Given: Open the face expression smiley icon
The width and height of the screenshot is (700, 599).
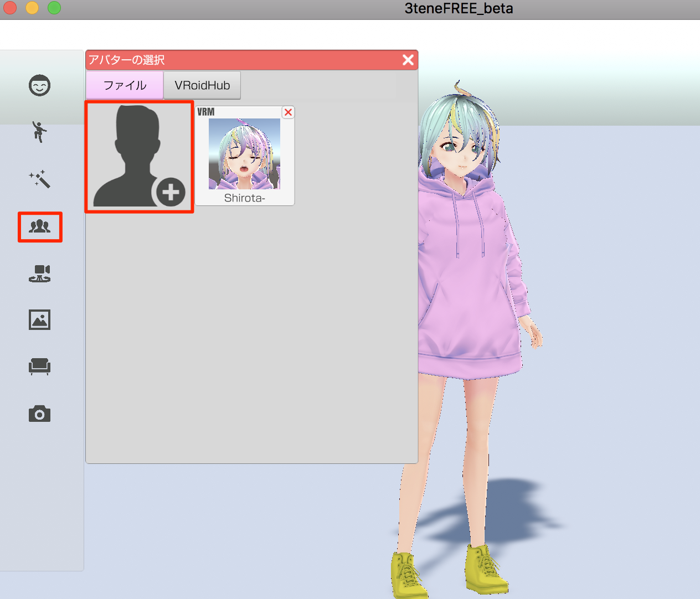Looking at the screenshot, I should tap(39, 85).
